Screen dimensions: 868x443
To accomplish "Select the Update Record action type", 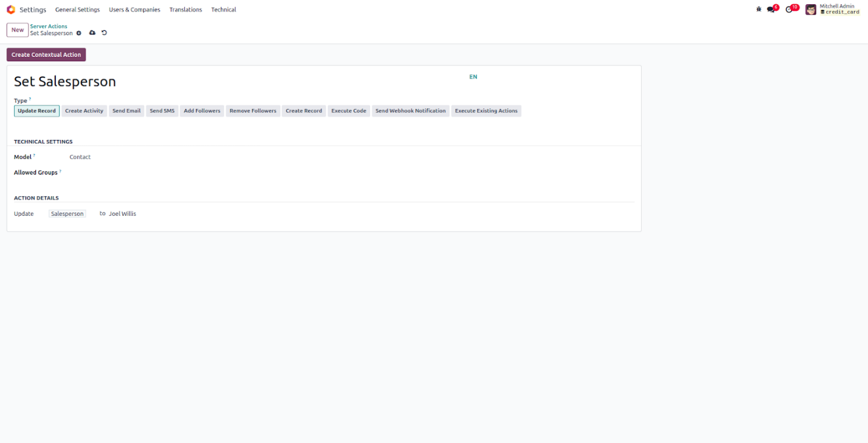I will 37,111.
